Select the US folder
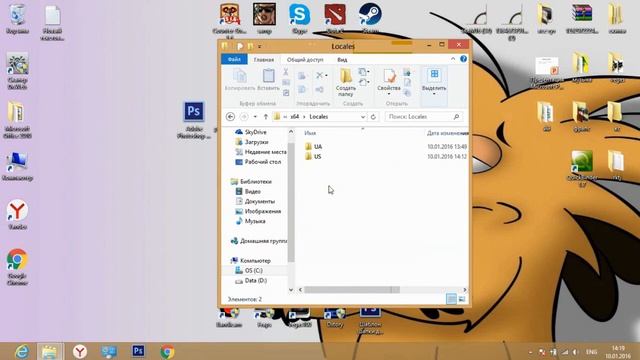 click(313, 156)
